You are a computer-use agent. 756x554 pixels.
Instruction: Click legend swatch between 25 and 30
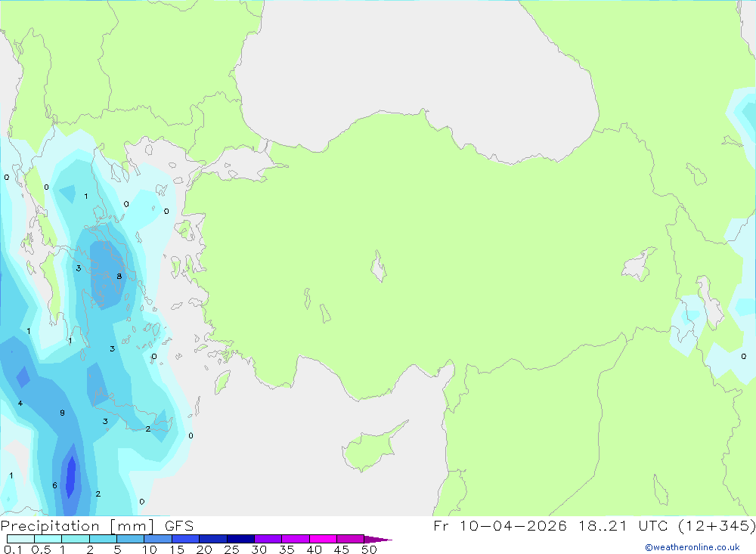(x=240, y=539)
